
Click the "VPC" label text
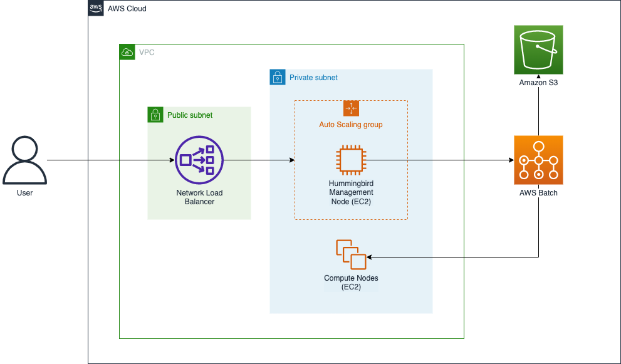[x=147, y=52]
